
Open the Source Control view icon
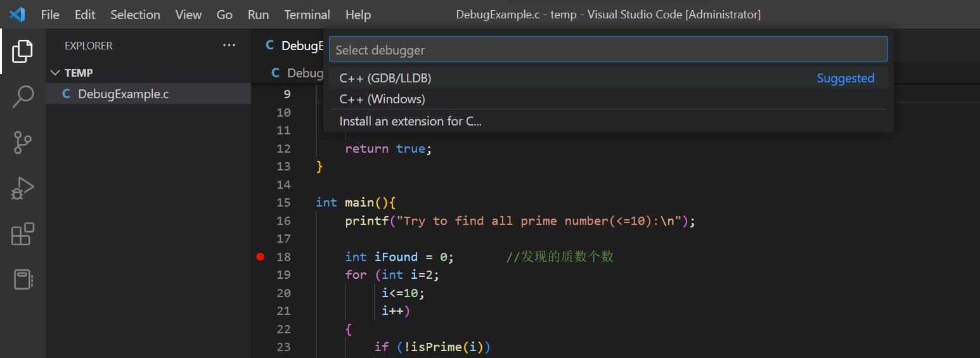(x=22, y=143)
